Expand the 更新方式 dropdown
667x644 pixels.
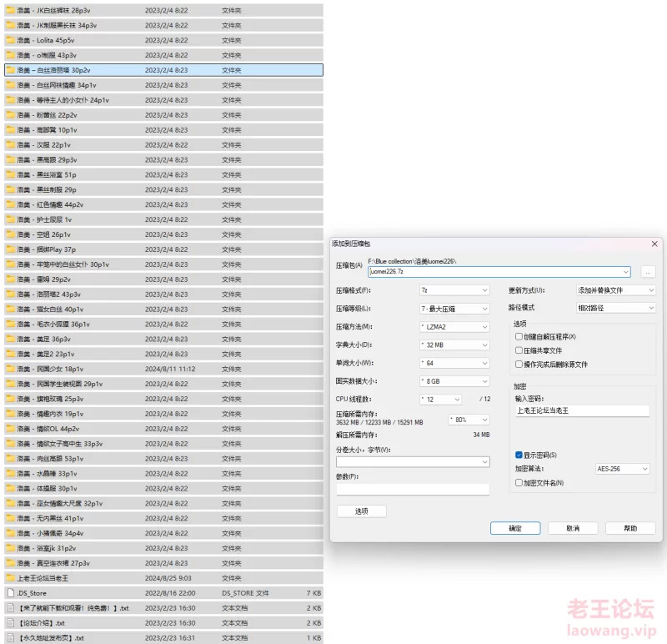[x=616, y=290]
